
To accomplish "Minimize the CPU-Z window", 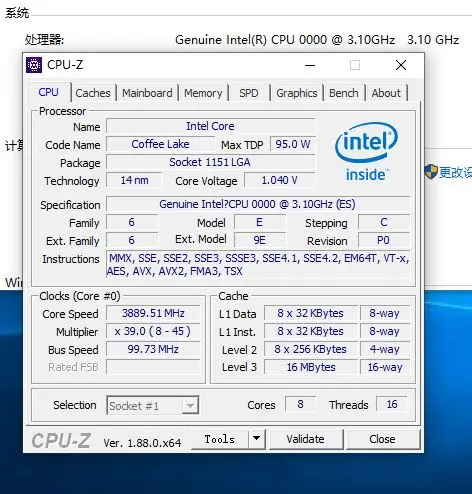I will (x=310, y=65).
